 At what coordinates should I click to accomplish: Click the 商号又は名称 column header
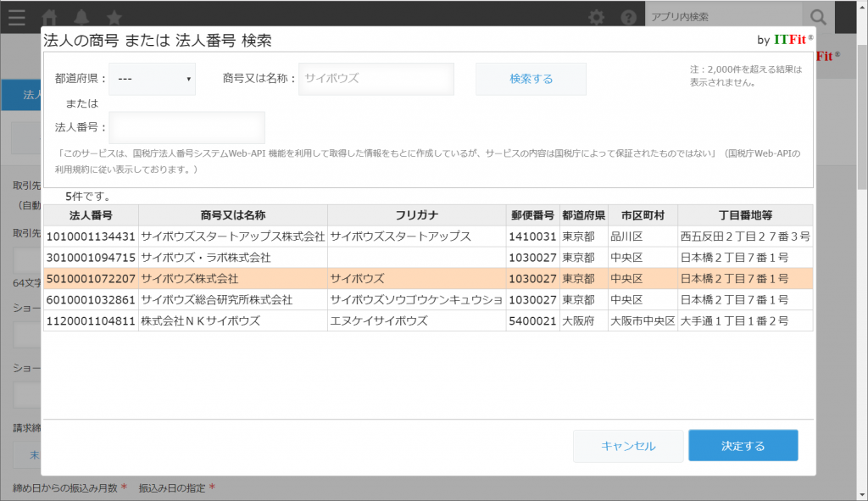[x=233, y=215]
